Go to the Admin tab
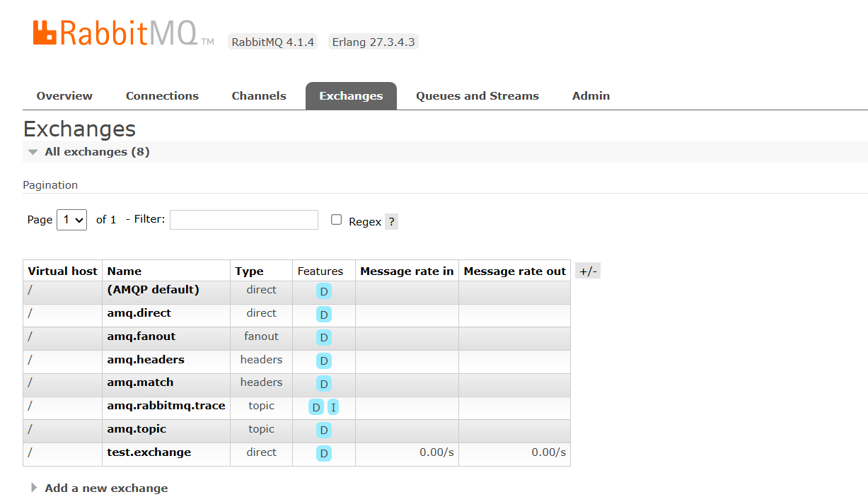The width and height of the screenshot is (868, 504). (x=591, y=96)
